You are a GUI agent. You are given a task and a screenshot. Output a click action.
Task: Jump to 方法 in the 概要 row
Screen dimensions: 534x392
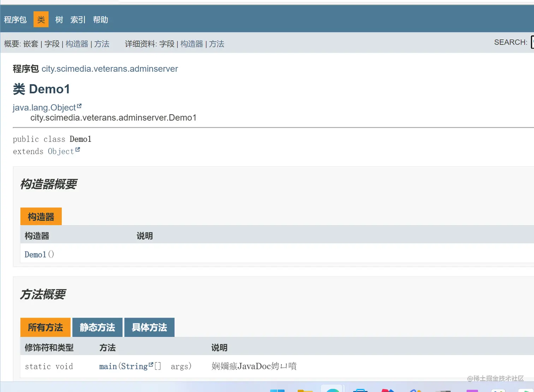102,44
